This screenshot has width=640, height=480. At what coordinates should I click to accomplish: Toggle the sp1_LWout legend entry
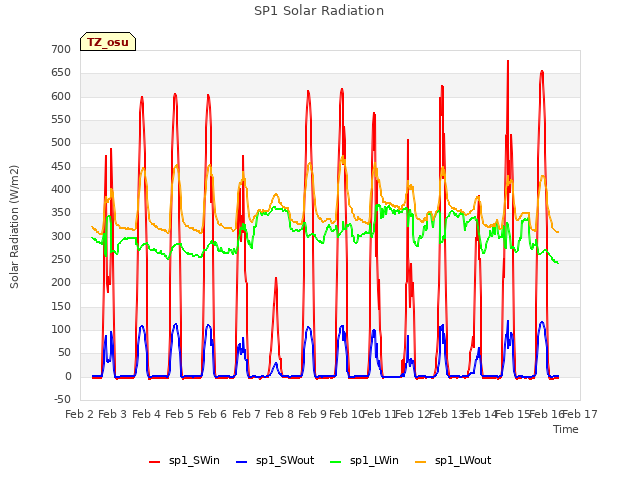click(x=453, y=461)
